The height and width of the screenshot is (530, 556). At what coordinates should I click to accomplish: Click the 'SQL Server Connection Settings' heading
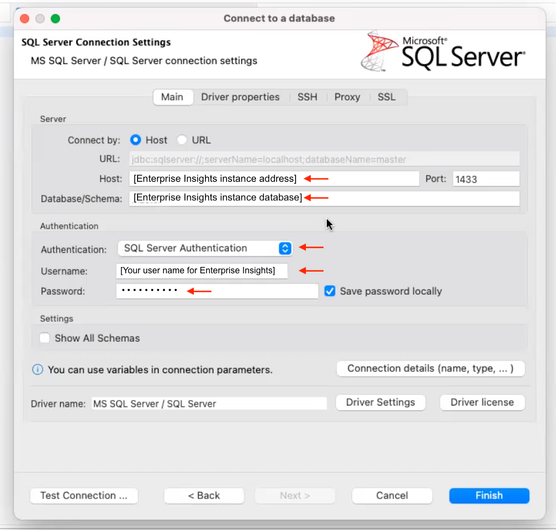point(96,42)
